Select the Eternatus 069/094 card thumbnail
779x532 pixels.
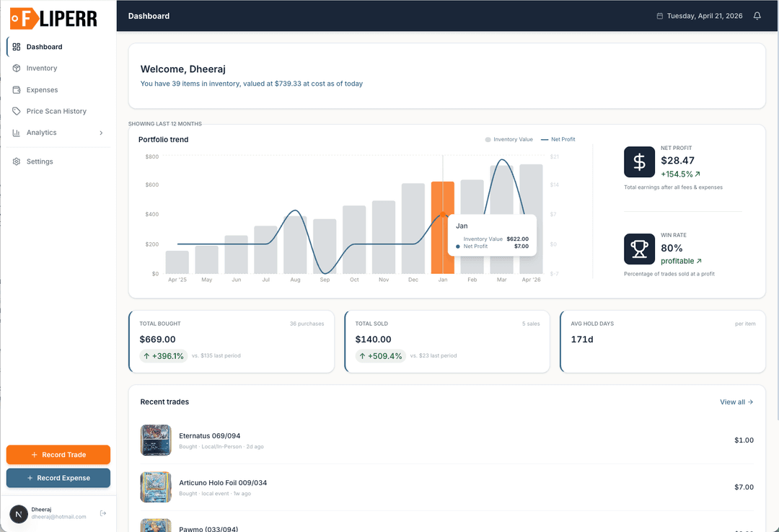tap(156, 440)
